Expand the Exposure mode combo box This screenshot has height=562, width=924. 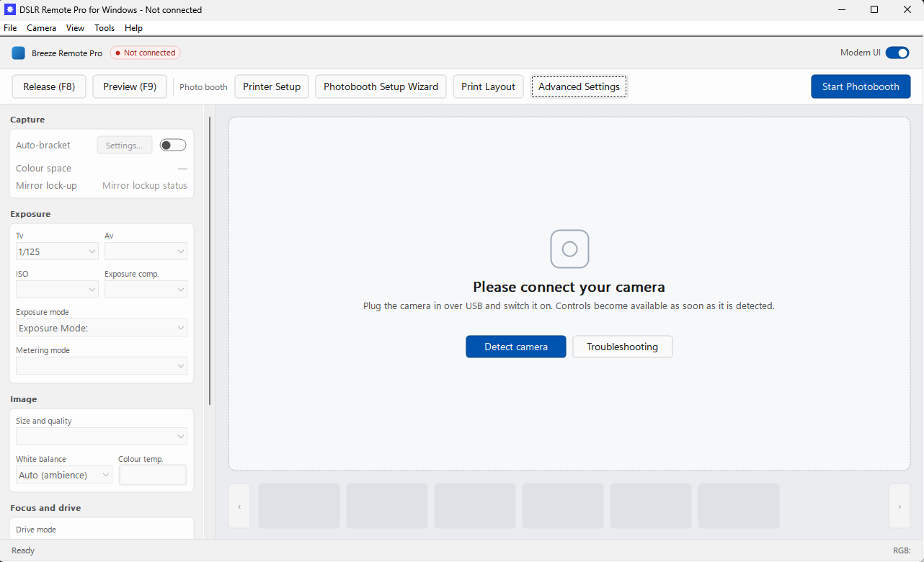[x=102, y=328]
